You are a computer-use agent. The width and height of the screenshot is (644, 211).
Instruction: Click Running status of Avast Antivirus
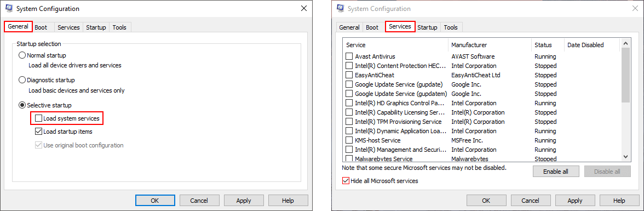click(x=545, y=56)
